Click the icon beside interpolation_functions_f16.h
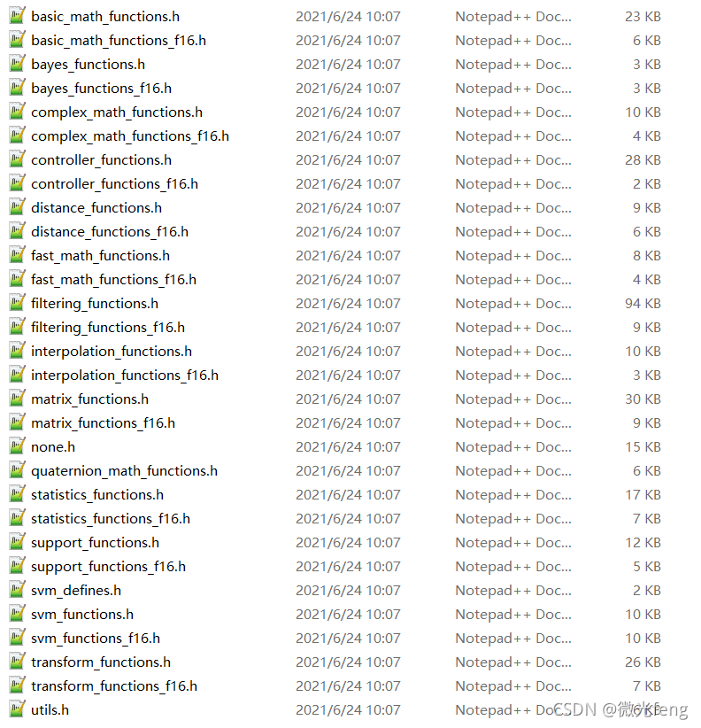 (x=17, y=375)
